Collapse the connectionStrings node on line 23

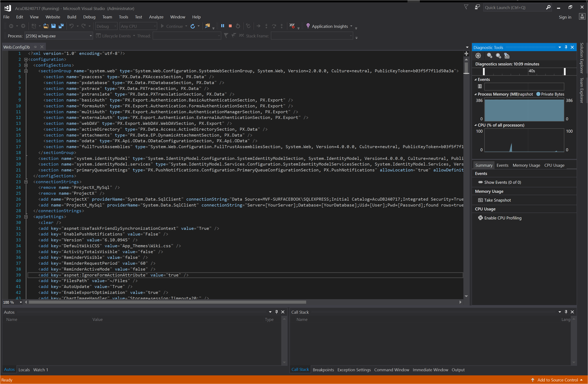26,182
